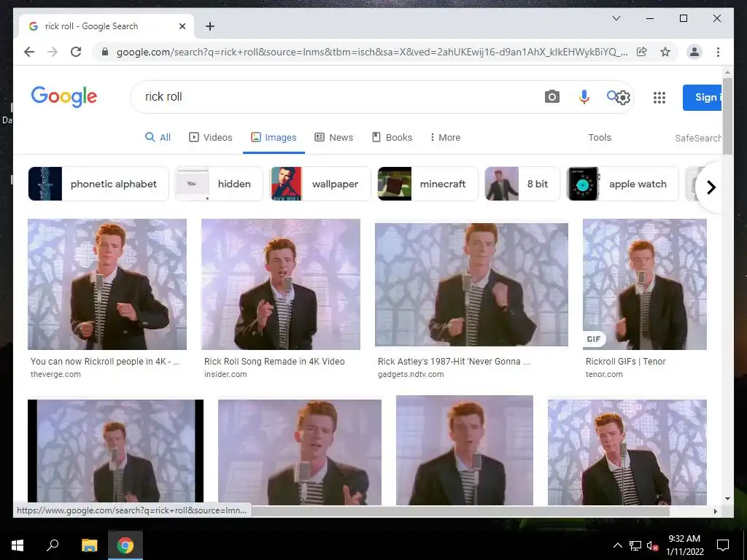747x560 pixels.
Task: Click the horizontal scrollbar right arrow
Action: pyautogui.click(x=715, y=511)
